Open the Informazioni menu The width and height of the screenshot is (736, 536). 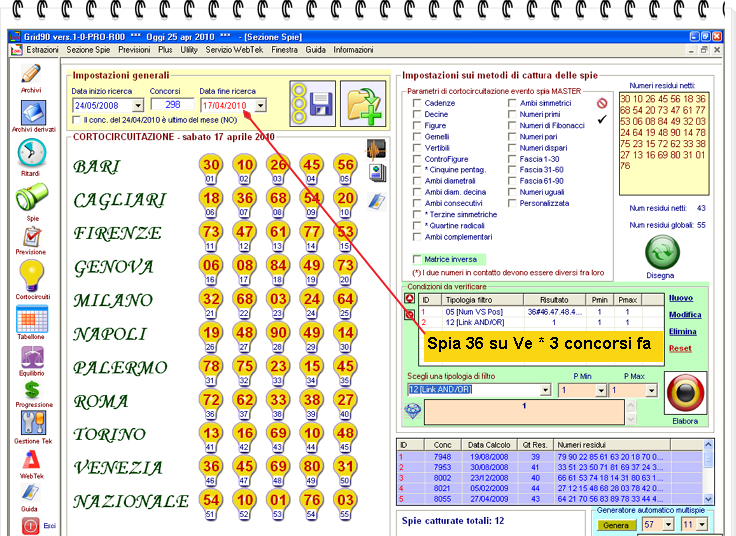[353, 50]
